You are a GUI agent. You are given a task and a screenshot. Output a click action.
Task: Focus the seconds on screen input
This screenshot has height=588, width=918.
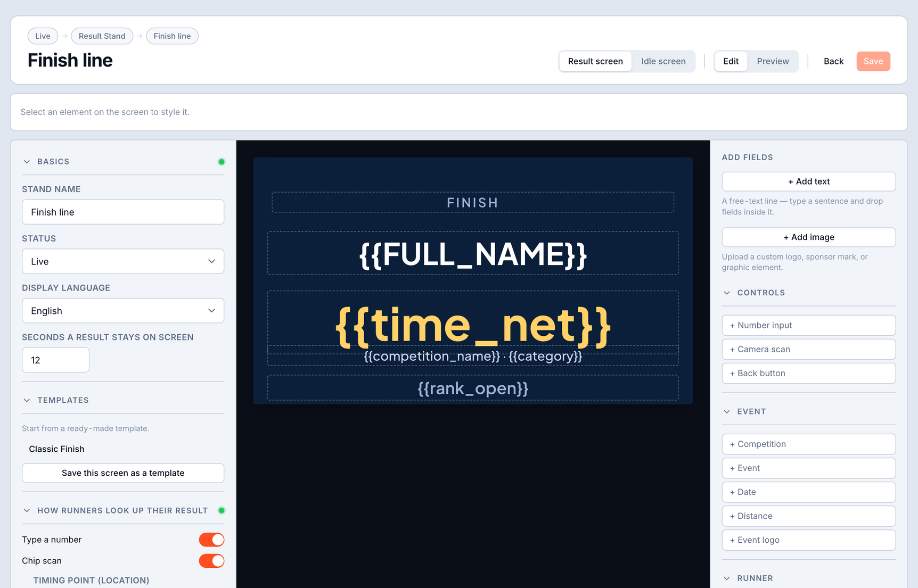point(55,360)
